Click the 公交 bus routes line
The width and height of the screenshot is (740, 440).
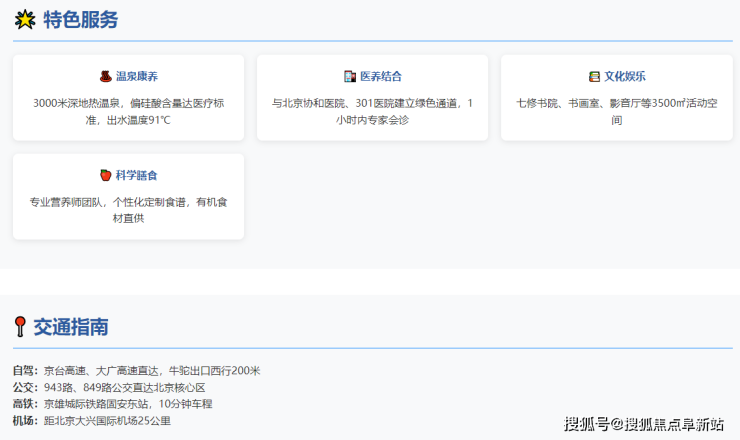coord(108,387)
